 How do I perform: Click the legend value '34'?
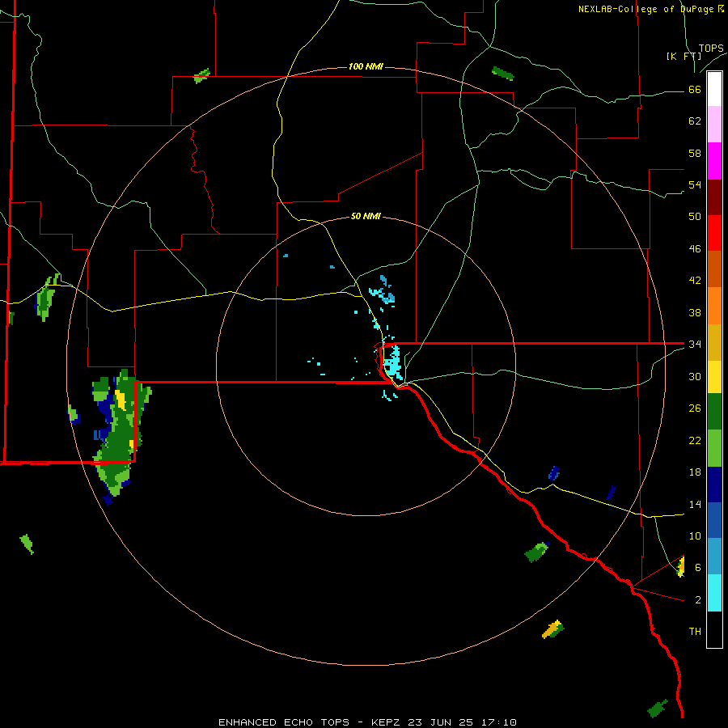coord(695,344)
